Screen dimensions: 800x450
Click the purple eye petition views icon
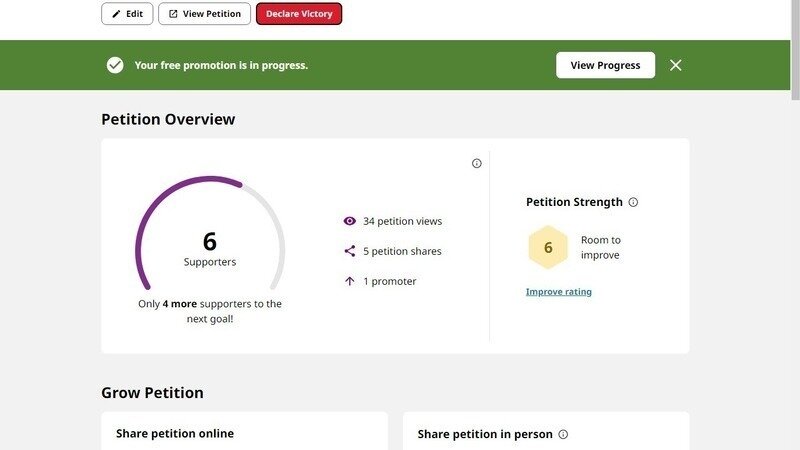(349, 221)
